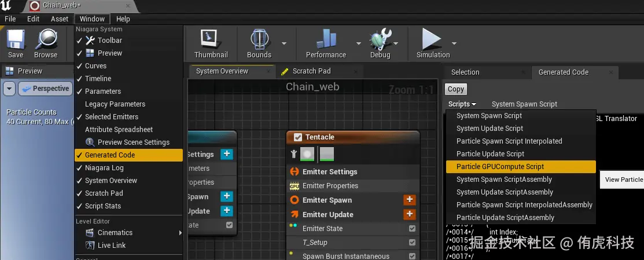Screen dimensions: 644x260
Task: Open the File menu
Action: coord(10,19)
